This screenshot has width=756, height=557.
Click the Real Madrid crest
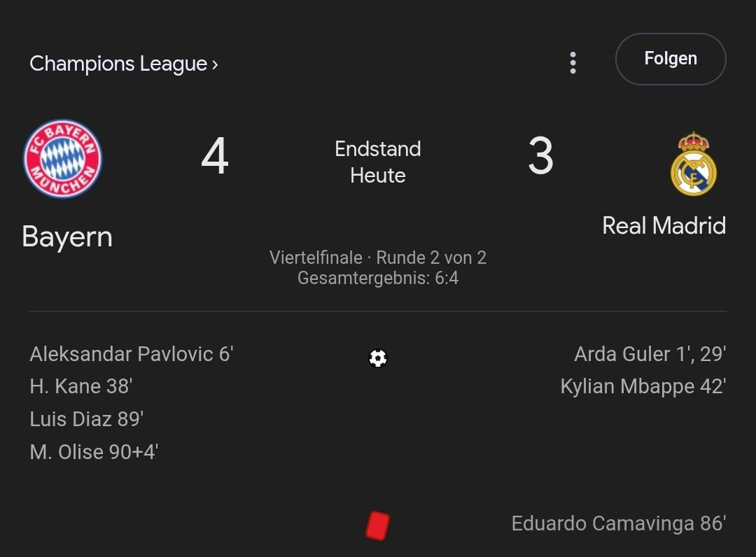693,164
